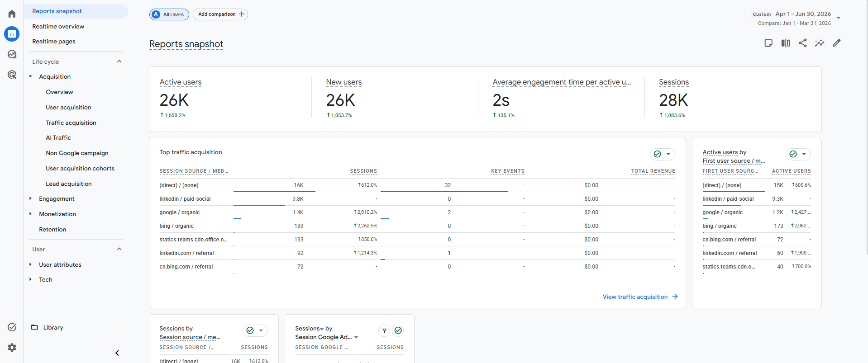Open the Traffic acquisition report
Image resolution: width=868 pixels, height=363 pixels.
[71, 123]
